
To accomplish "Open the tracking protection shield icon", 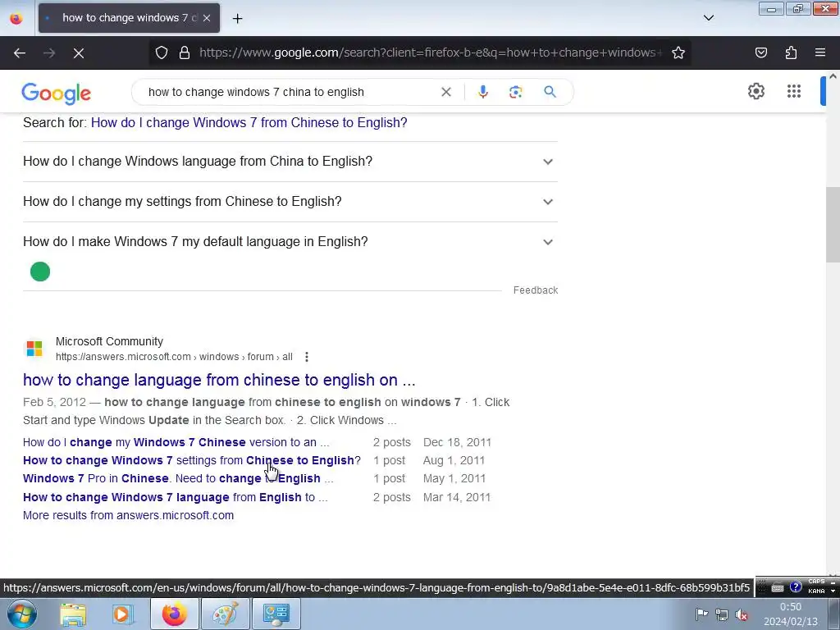I will [x=162, y=52].
